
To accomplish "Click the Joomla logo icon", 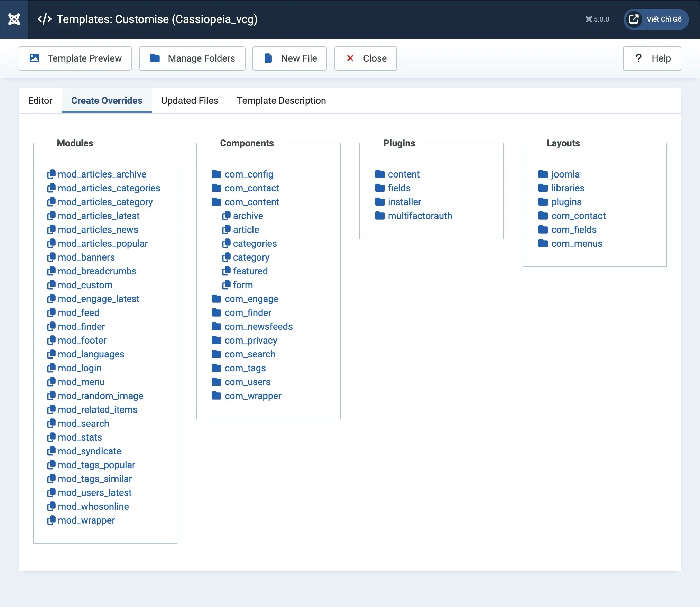I will click(14, 19).
